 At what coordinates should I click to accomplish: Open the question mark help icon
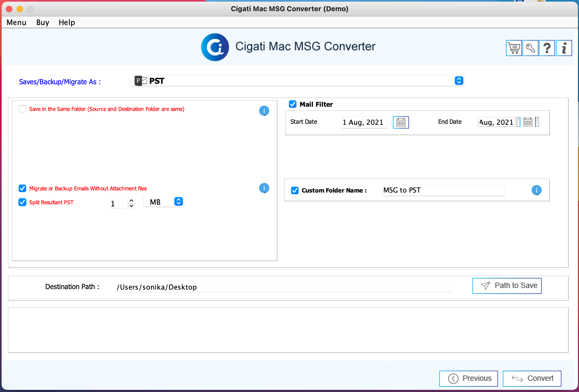[547, 48]
